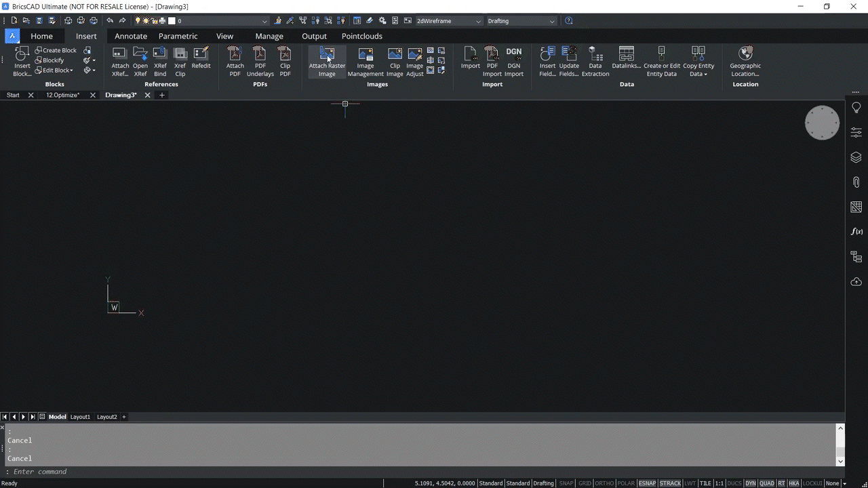Click the layer color swatch in toolbar

172,21
